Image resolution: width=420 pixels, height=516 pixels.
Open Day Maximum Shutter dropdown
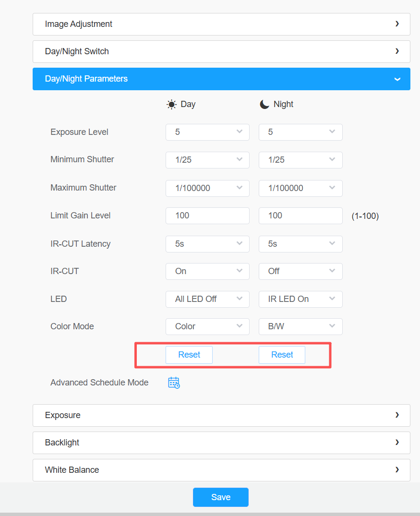[207, 188]
